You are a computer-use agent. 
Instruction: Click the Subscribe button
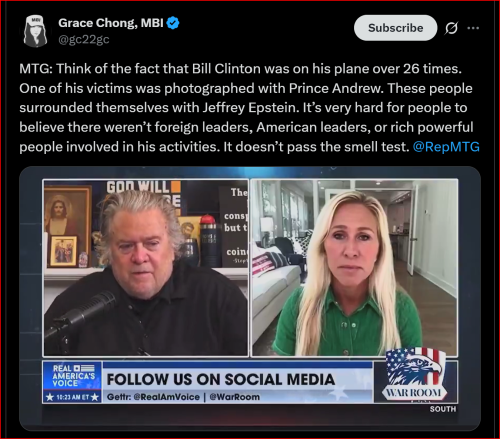(x=395, y=28)
